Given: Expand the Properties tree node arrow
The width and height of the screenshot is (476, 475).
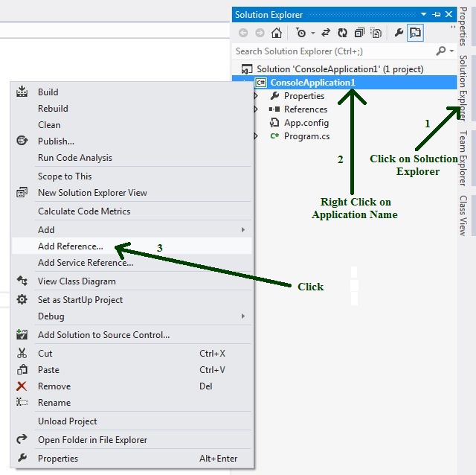Looking at the screenshot, I should coord(256,96).
